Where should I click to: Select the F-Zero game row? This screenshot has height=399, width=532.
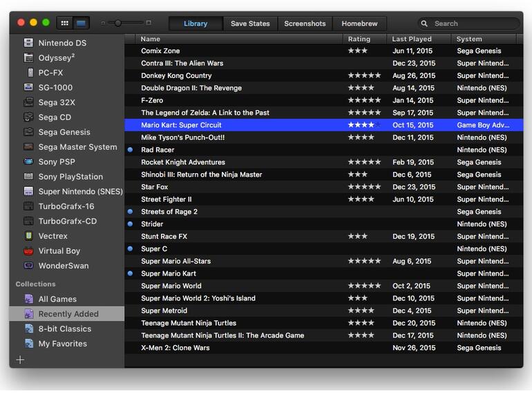tap(323, 100)
